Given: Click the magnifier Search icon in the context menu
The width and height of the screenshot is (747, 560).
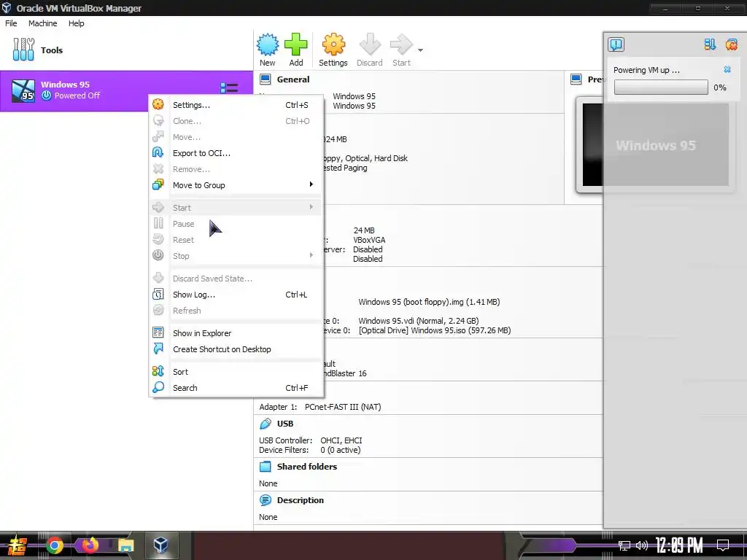Looking at the screenshot, I should coord(158,387).
